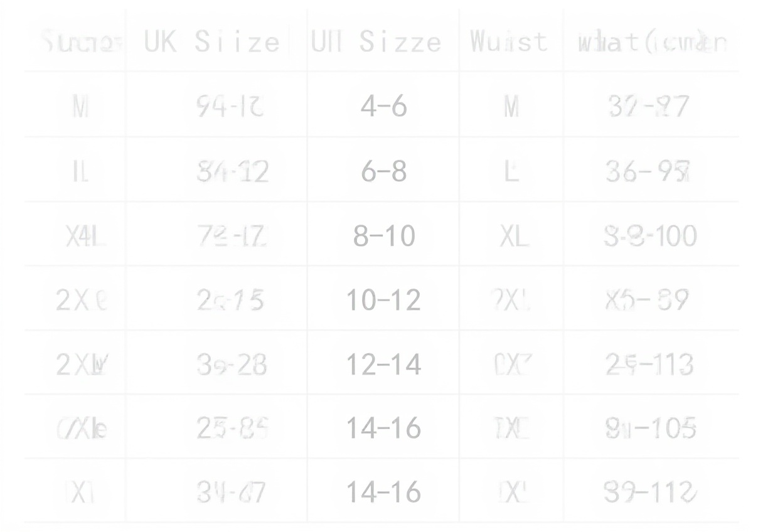Click the "12-14" size cell
This screenshot has width=763, height=532.
coord(383,365)
